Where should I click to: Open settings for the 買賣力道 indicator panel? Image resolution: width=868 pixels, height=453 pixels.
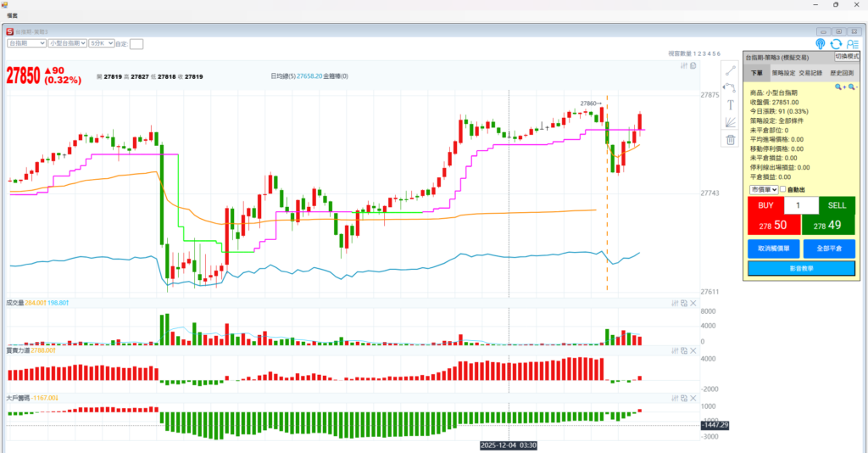click(x=674, y=350)
